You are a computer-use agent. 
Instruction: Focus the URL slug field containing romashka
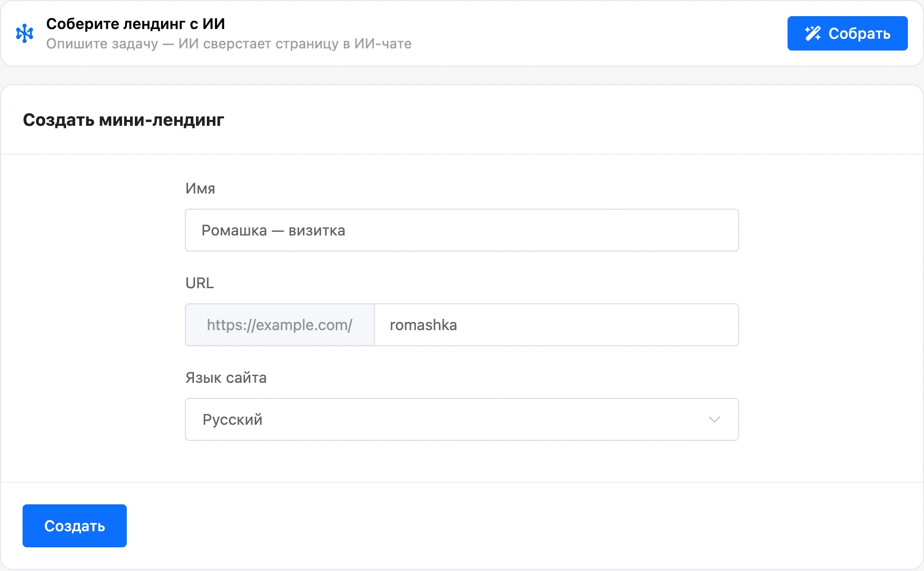coord(556,325)
